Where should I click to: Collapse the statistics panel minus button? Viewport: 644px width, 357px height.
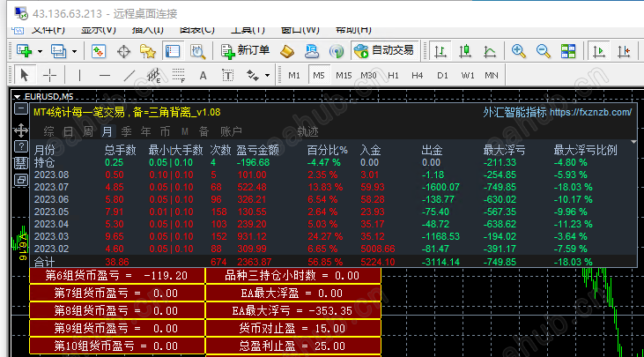coord(21,109)
